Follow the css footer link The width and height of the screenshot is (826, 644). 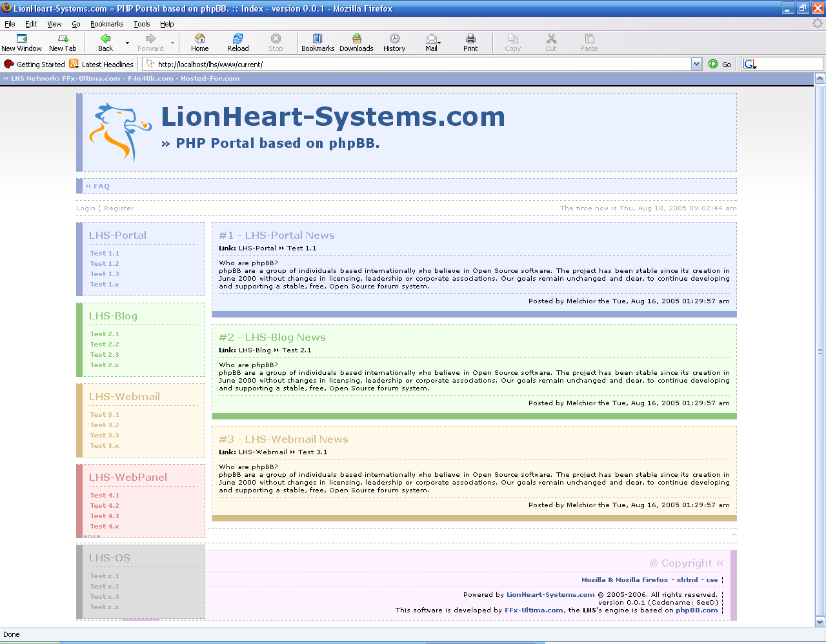(712, 579)
